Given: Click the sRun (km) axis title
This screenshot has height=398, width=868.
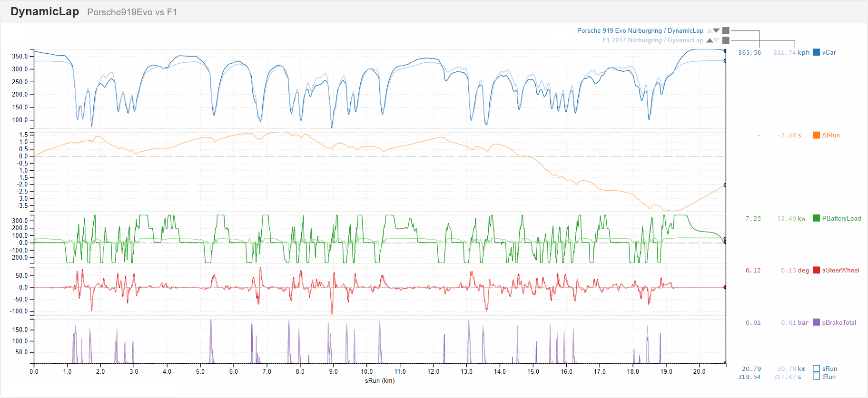Looking at the screenshot, I should point(380,380).
